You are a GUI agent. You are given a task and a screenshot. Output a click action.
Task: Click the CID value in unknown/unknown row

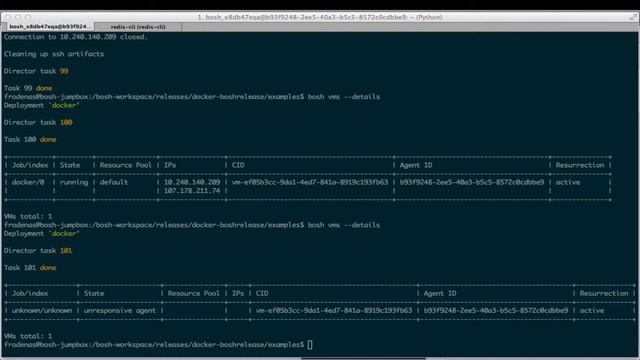(334, 310)
